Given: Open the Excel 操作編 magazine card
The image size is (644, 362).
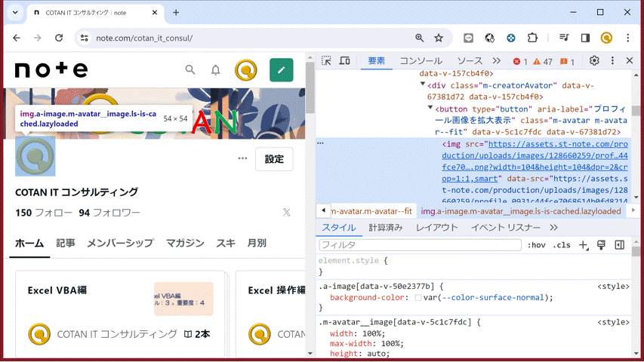Looking at the screenshot, I should (x=270, y=314).
